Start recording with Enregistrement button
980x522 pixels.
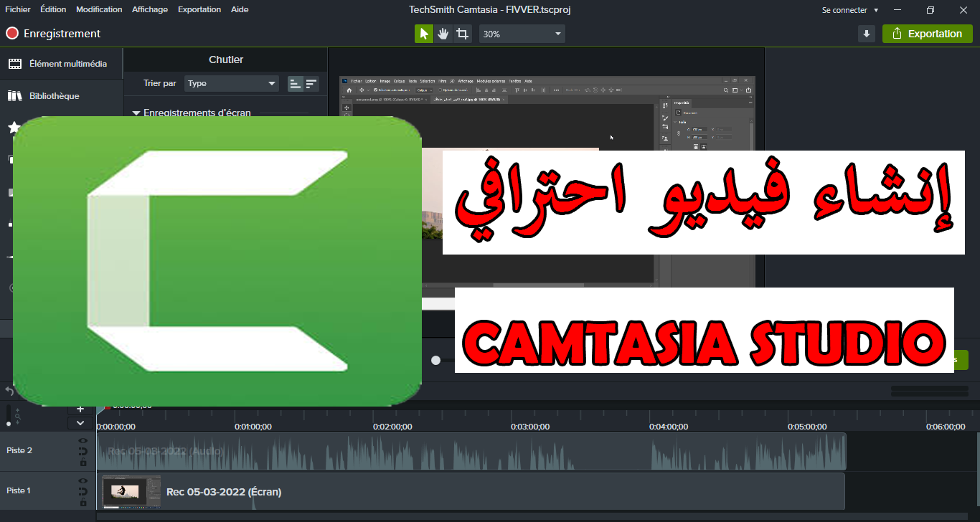(53, 34)
